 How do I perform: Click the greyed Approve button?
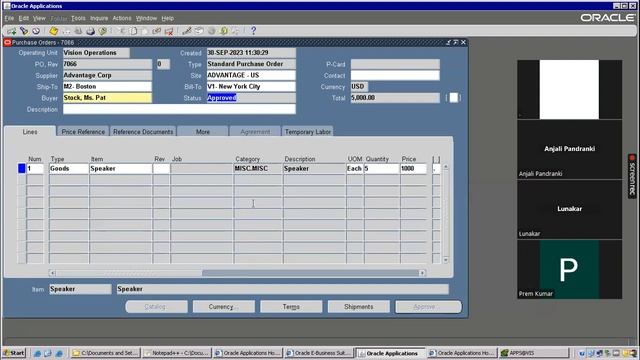[x=428, y=307]
